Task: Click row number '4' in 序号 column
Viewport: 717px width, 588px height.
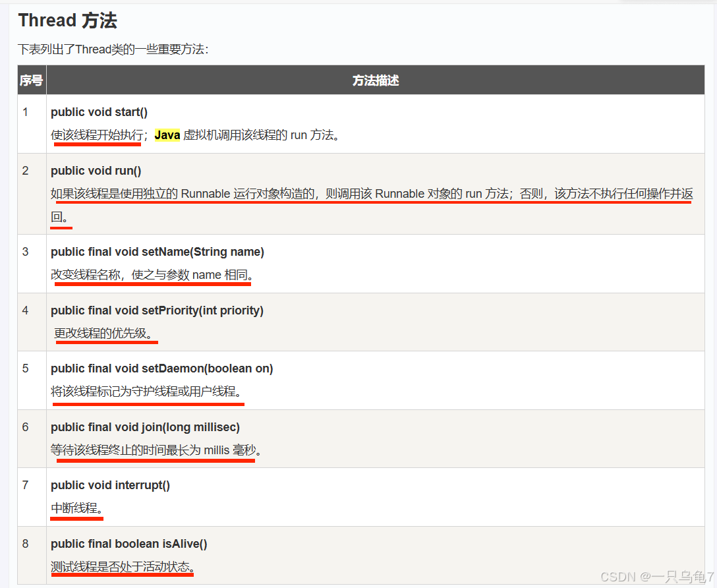Action: coord(25,310)
